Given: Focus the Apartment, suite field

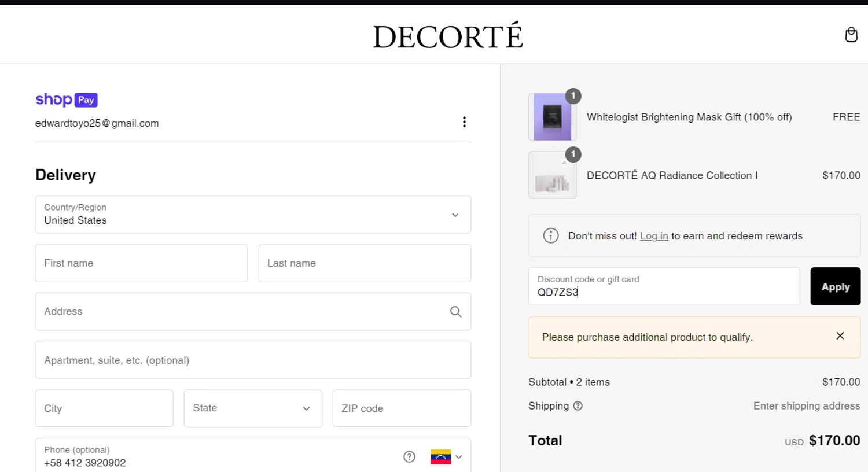Looking at the screenshot, I should tap(253, 360).
